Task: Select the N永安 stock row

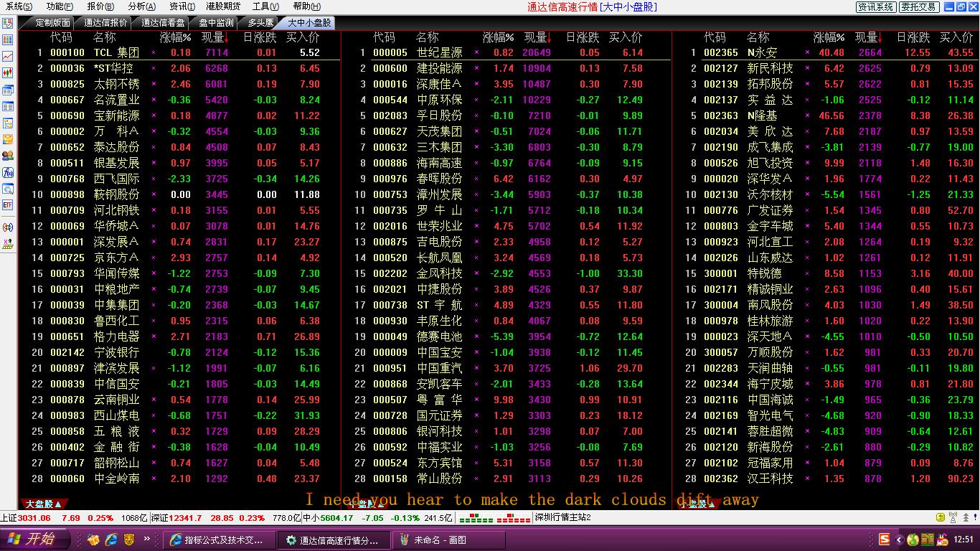Action: [826, 52]
